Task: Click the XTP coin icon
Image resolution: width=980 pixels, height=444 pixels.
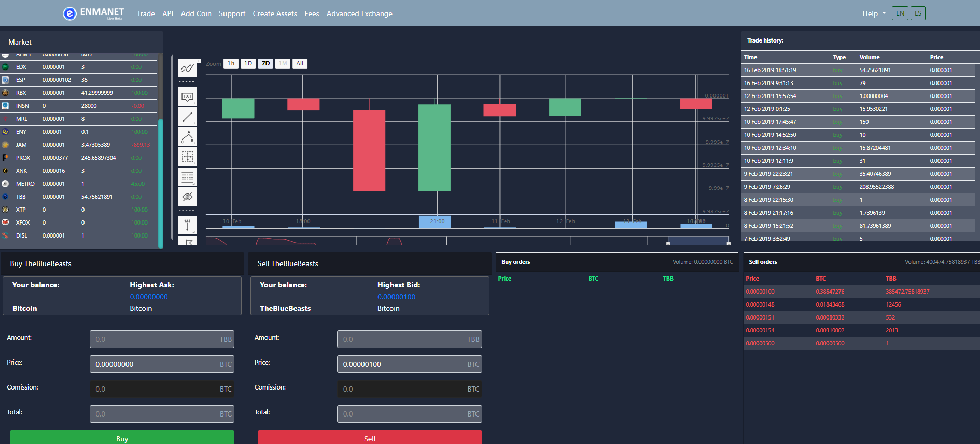Action: 5,210
